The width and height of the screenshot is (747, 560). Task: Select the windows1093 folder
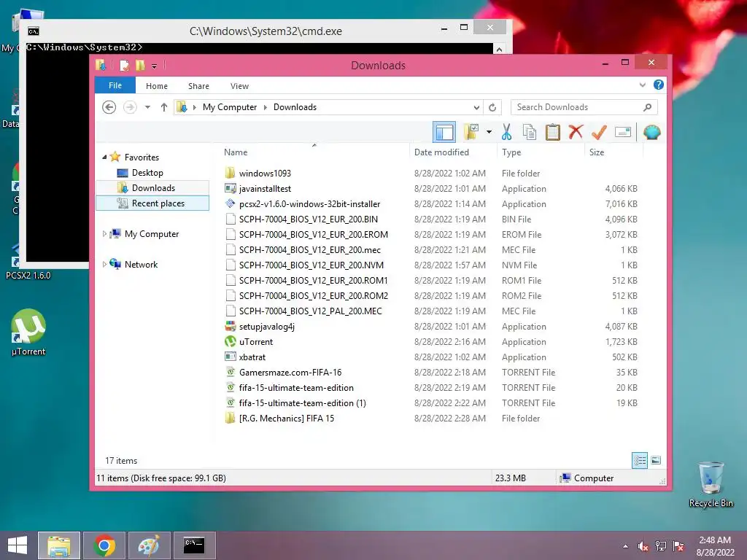coord(265,174)
